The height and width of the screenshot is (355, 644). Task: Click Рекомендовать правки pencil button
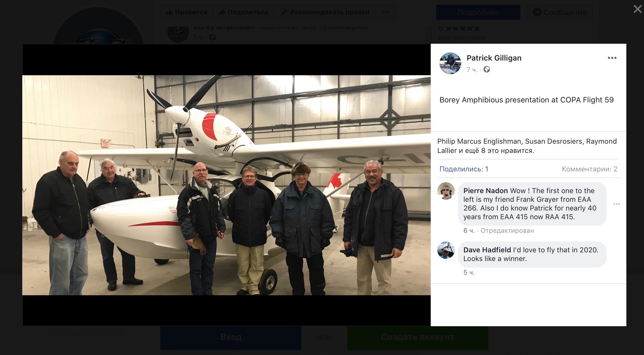[x=325, y=12]
